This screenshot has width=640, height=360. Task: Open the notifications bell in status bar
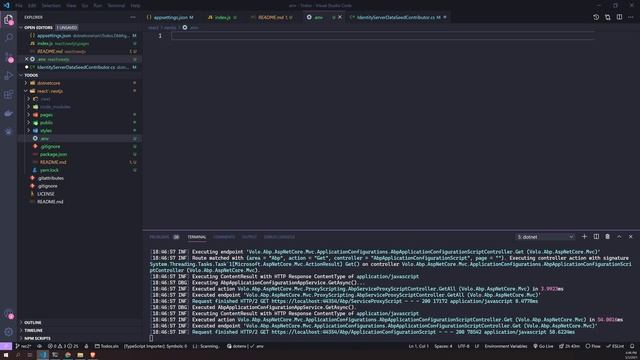632,346
